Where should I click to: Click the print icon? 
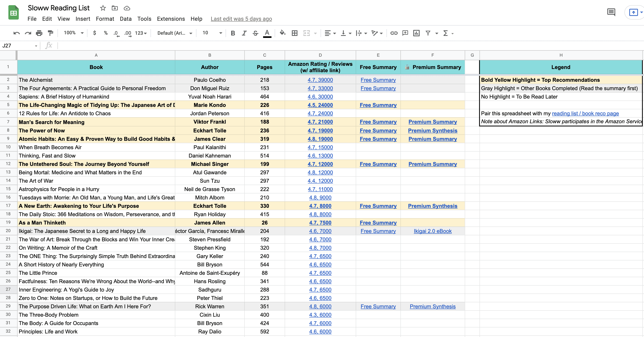point(39,33)
